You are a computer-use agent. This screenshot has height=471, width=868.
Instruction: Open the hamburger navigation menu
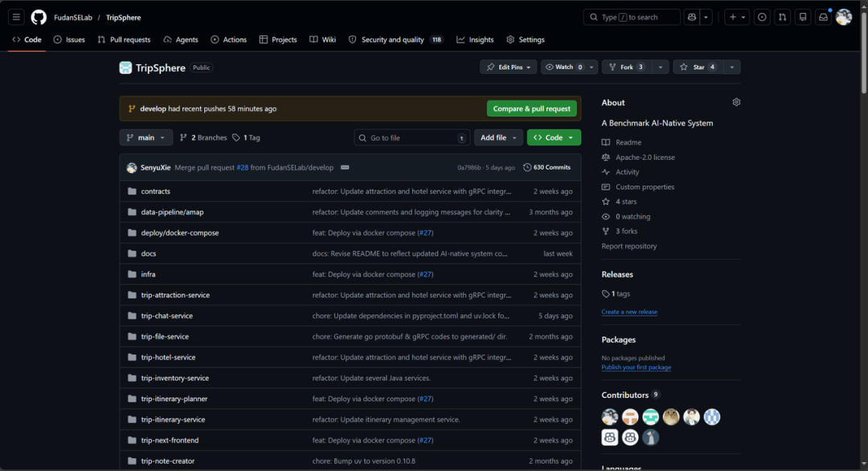[16, 17]
